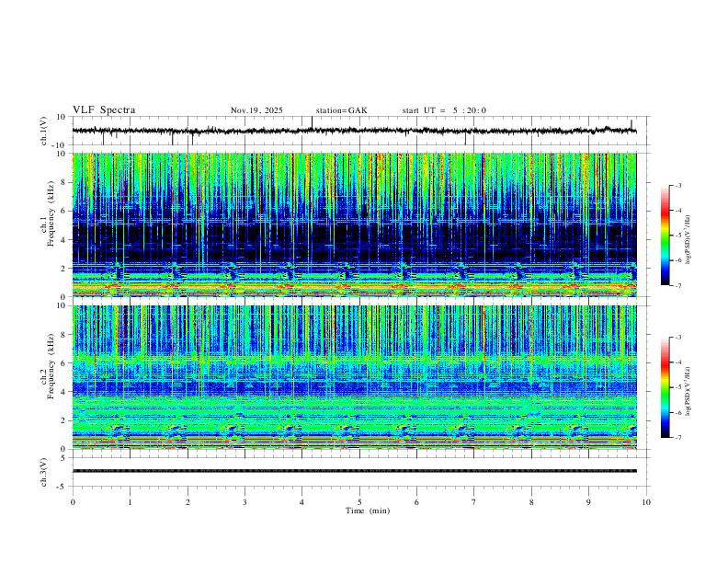Click the '-3' value on the upper colorbar
Viewport: 728px width, 563px height.
click(x=677, y=185)
